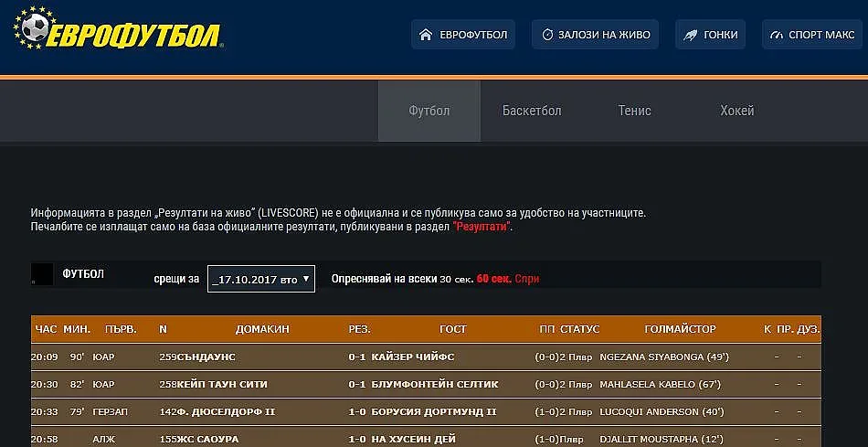The width and height of the screenshot is (868, 447).
Task: Click the СПОРТ МАКС button
Action: point(812,35)
